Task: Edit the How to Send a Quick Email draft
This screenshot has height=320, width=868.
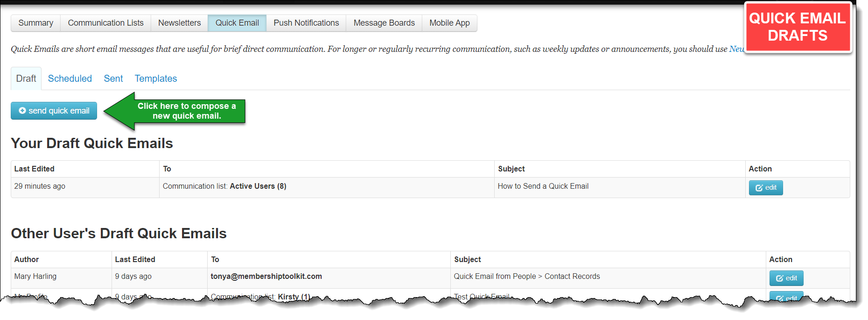Action: tap(766, 188)
